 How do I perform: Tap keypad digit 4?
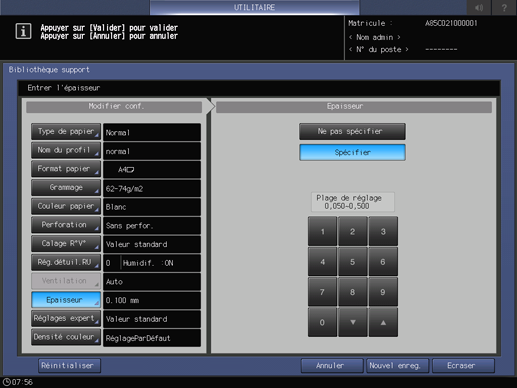click(322, 261)
